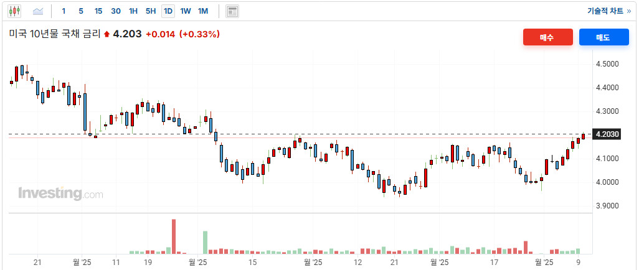Select the 1M monthly timeframe
This screenshot has width=644, height=270.
(x=203, y=11)
